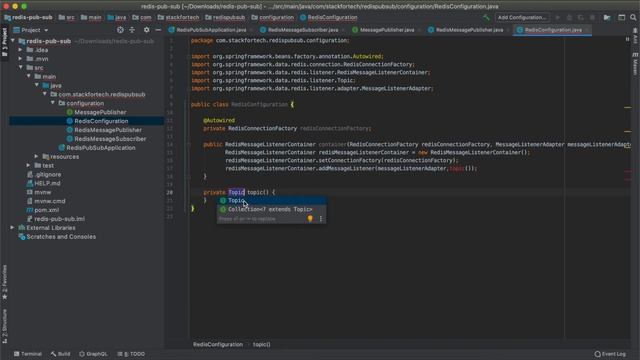Expand the .idea folder

coord(20,50)
